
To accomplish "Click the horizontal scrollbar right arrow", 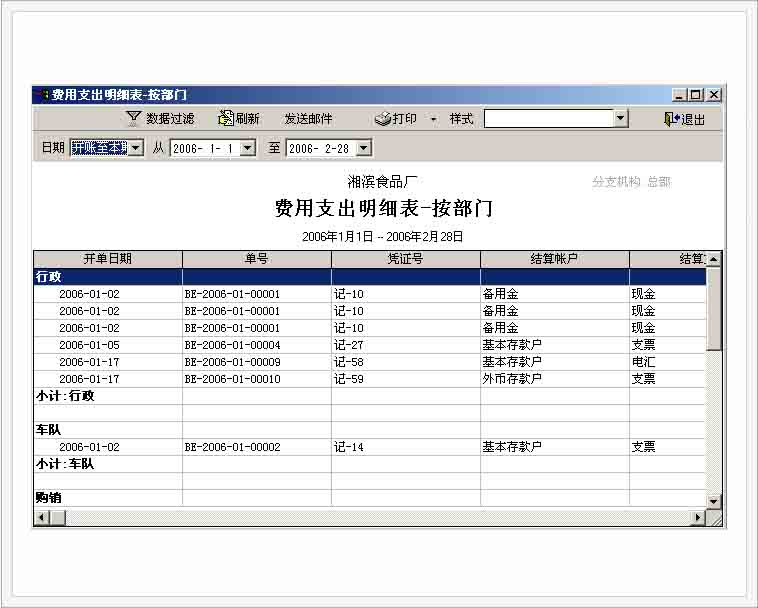I will pos(698,517).
